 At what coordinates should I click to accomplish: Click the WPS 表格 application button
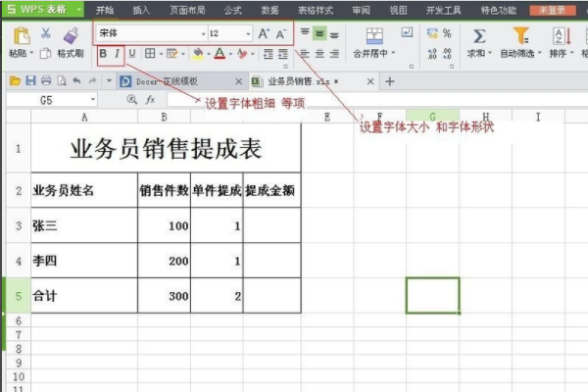(x=43, y=10)
